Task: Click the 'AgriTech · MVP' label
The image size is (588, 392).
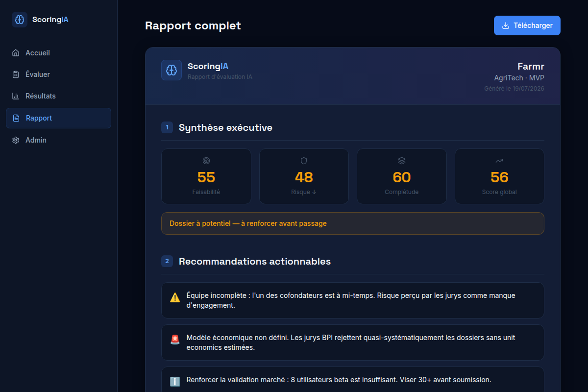Action: tap(519, 78)
